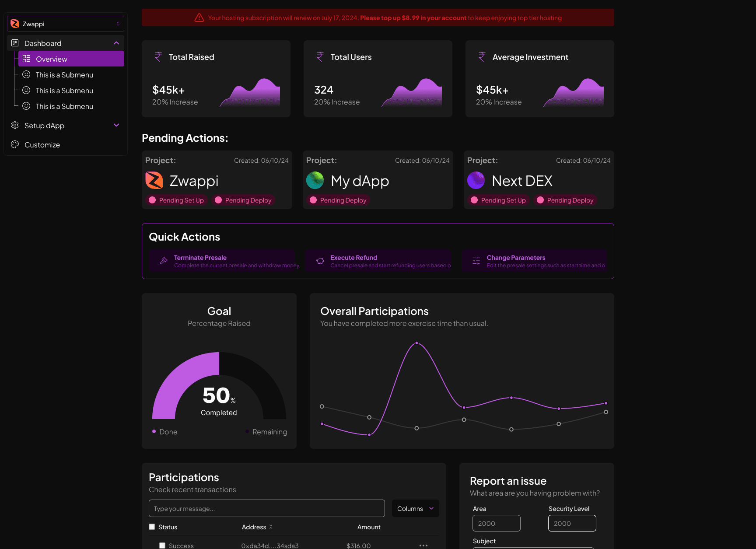Open the first This is a Submenu item
Viewport: 756px width, 549px height.
click(x=64, y=74)
